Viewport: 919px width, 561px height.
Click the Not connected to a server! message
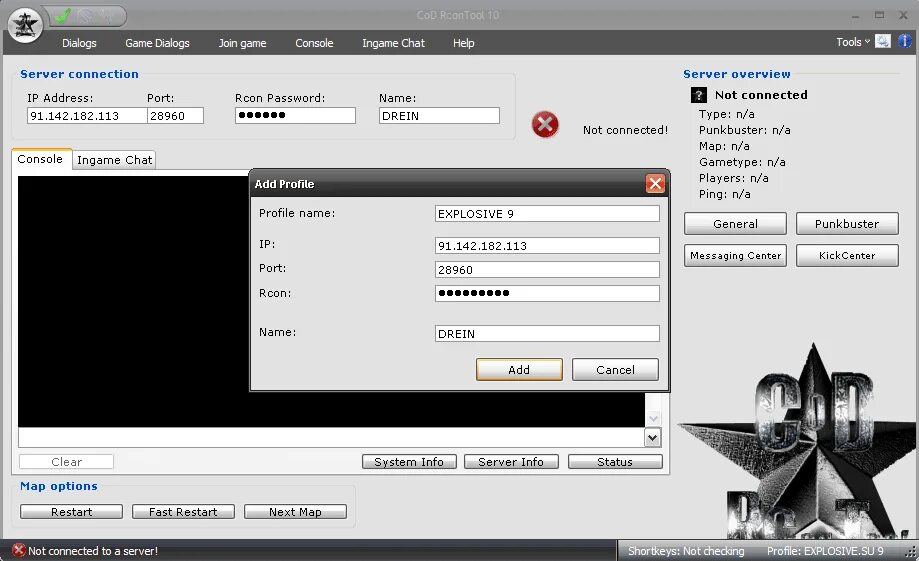(93, 550)
